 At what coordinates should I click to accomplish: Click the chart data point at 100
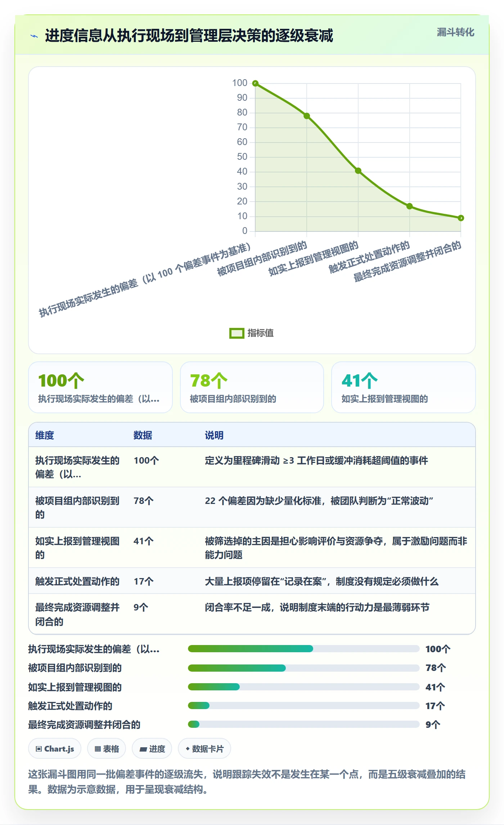pos(255,84)
